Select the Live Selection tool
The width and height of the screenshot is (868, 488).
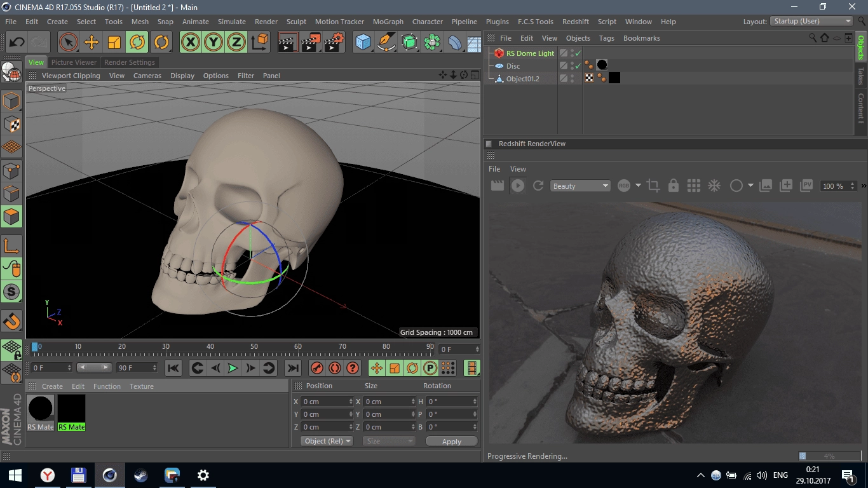(x=68, y=43)
